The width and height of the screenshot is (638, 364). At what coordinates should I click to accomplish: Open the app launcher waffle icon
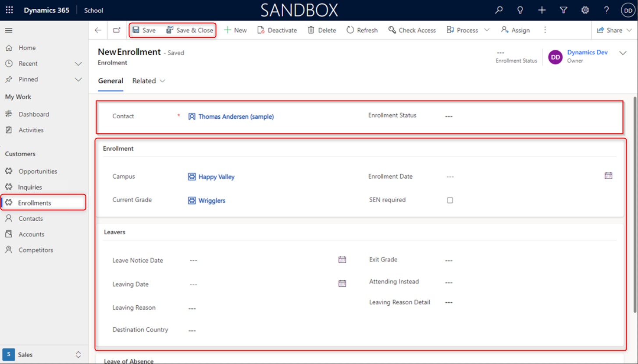click(9, 10)
